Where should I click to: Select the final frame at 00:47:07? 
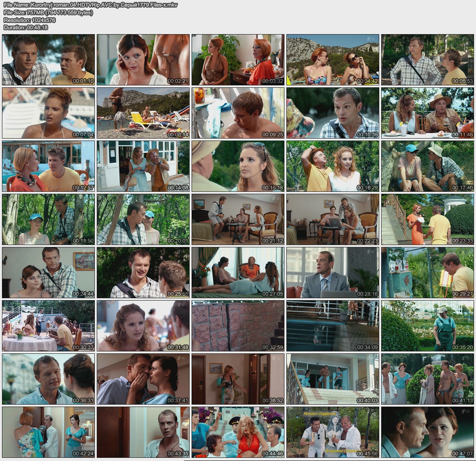428,432
